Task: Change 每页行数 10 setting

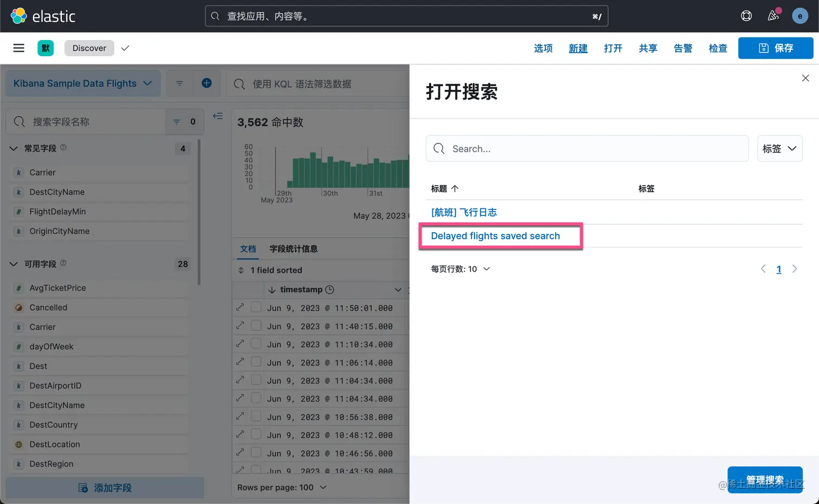Action: point(460,269)
